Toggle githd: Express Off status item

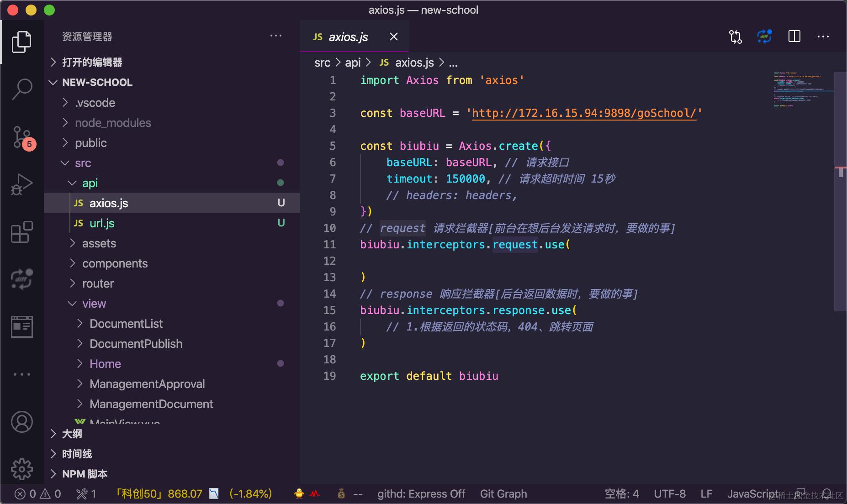(421, 494)
